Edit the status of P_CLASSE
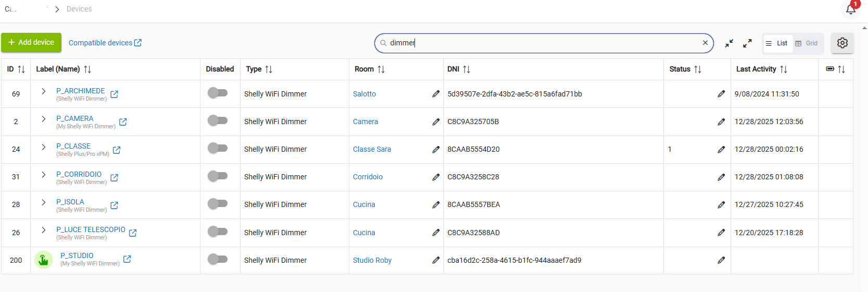 tap(721, 150)
